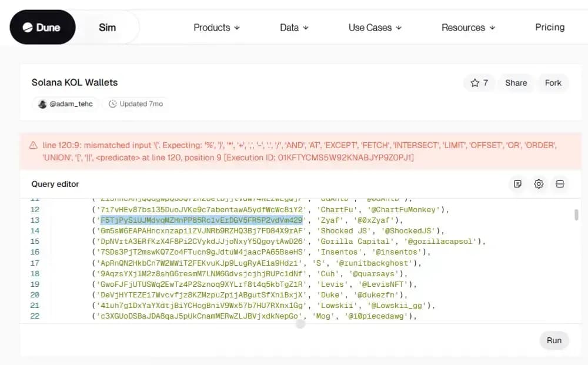Expand the Use Cases menu

[x=375, y=28]
